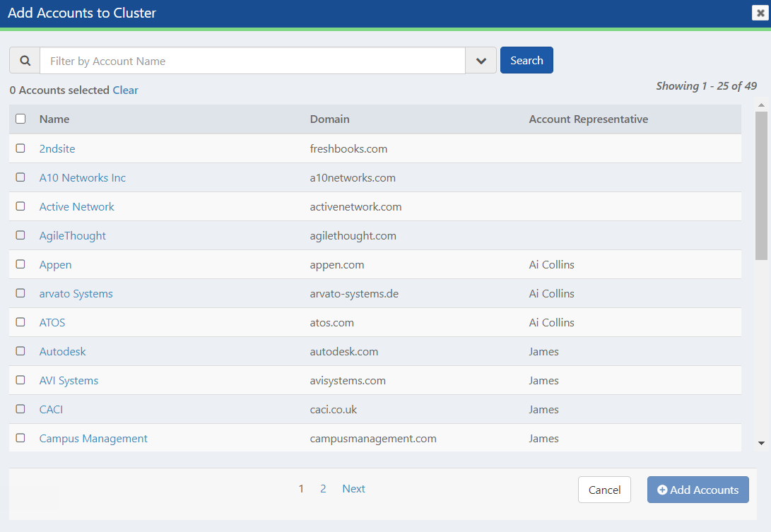Click the autodesk.com domain cell

click(343, 352)
